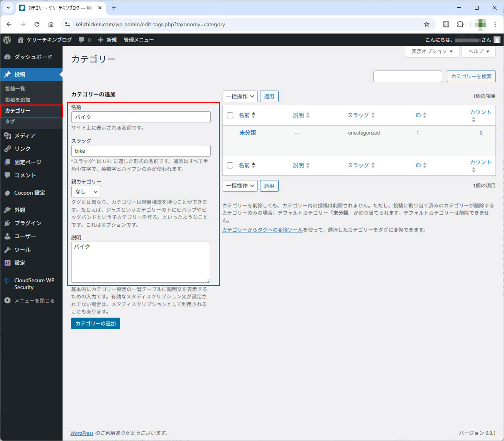Open ツール wrench icon in sidebar

tap(7, 250)
